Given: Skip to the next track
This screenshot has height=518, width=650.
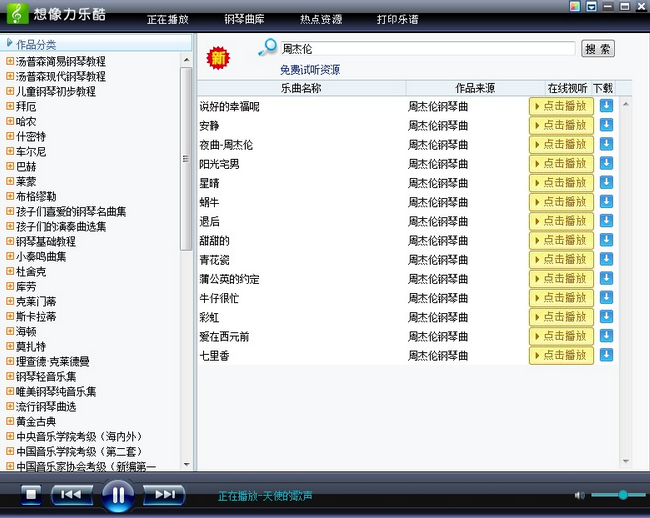Looking at the screenshot, I should (164, 494).
